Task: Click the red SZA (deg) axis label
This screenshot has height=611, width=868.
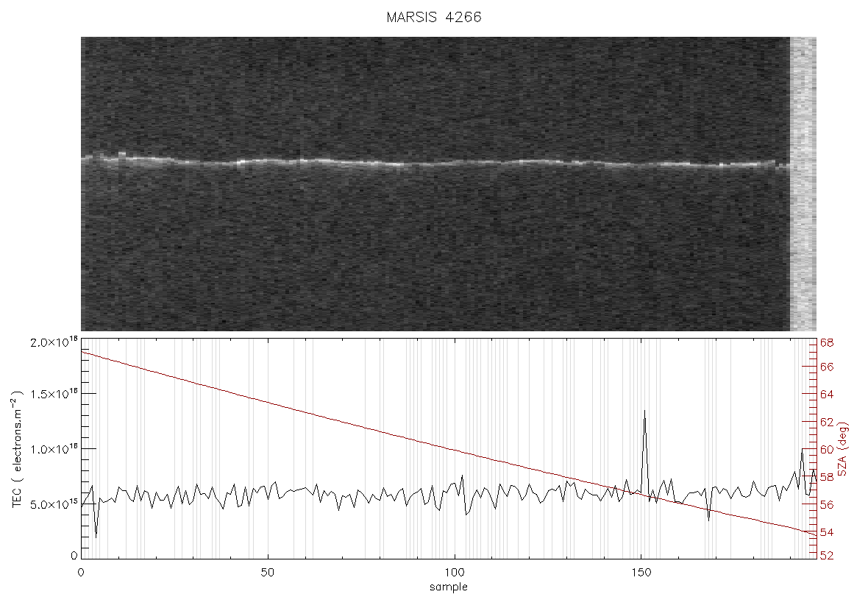Action: pyautogui.click(x=842, y=449)
